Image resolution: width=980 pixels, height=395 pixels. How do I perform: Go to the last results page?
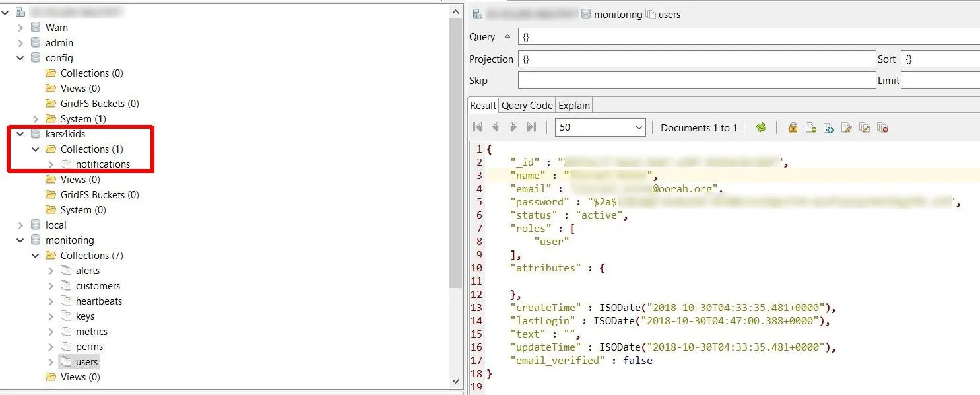tap(531, 127)
